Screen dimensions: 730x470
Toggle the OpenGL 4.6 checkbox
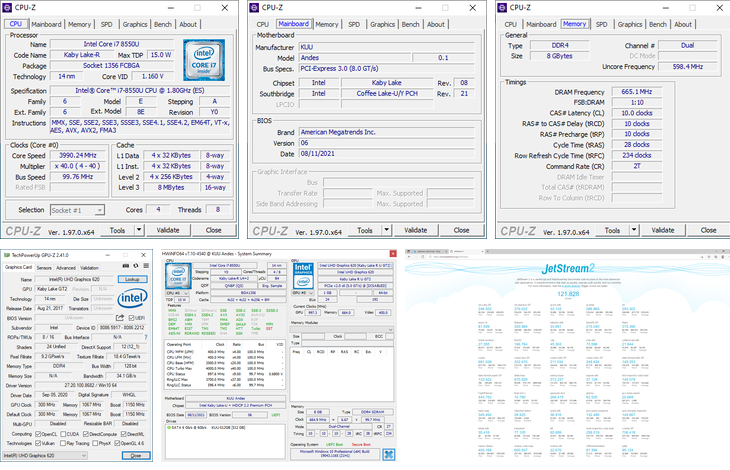tap(117, 443)
